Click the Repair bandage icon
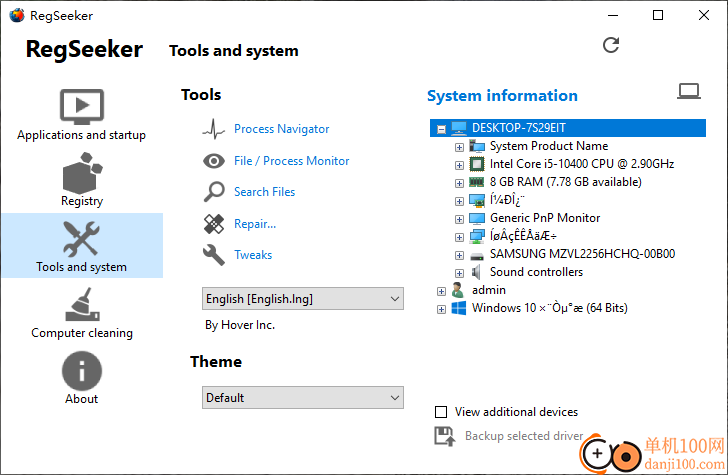 pyautogui.click(x=214, y=224)
